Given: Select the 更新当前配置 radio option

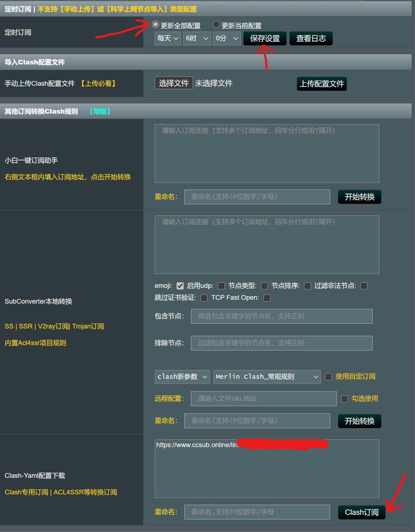Looking at the screenshot, I should [216, 25].
